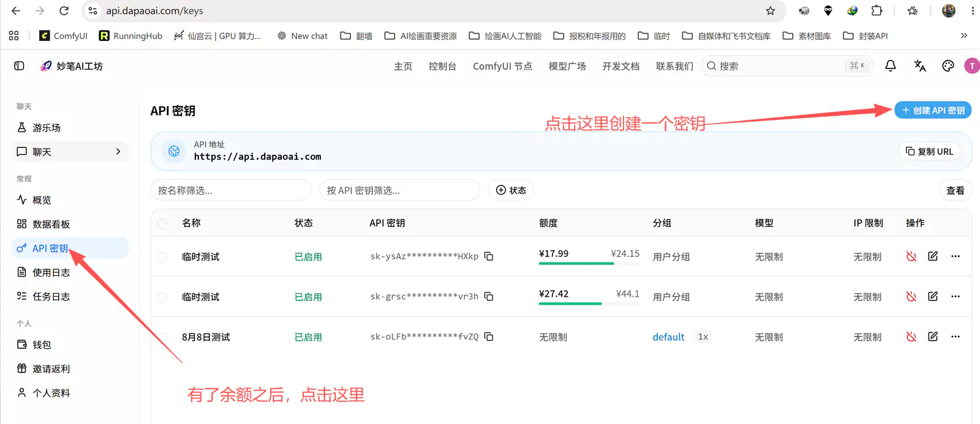Open more actions for sk-grsc row

tap(956, 296)
